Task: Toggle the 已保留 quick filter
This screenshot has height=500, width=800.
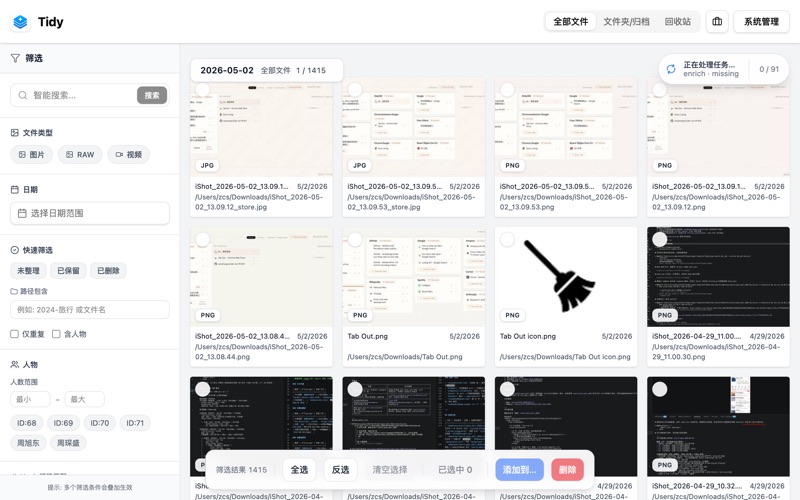Action: pyautogui.click(x=68, y=270)
